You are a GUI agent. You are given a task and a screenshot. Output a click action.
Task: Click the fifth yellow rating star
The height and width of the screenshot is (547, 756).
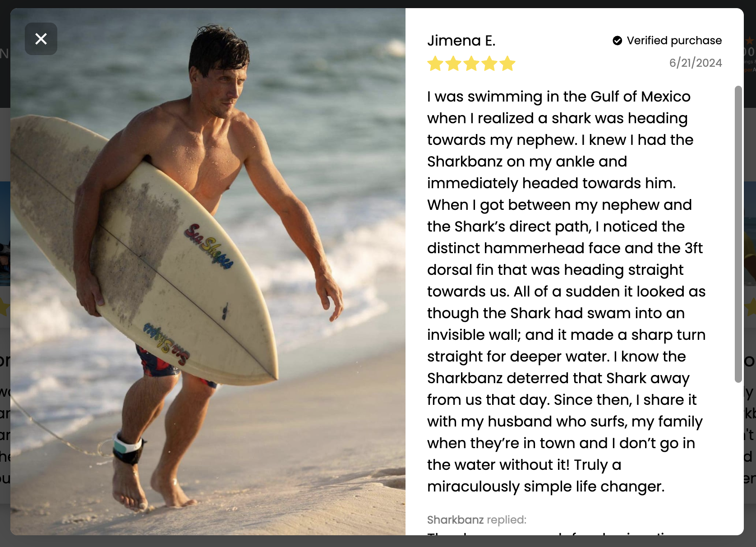[x=507, y=64]
